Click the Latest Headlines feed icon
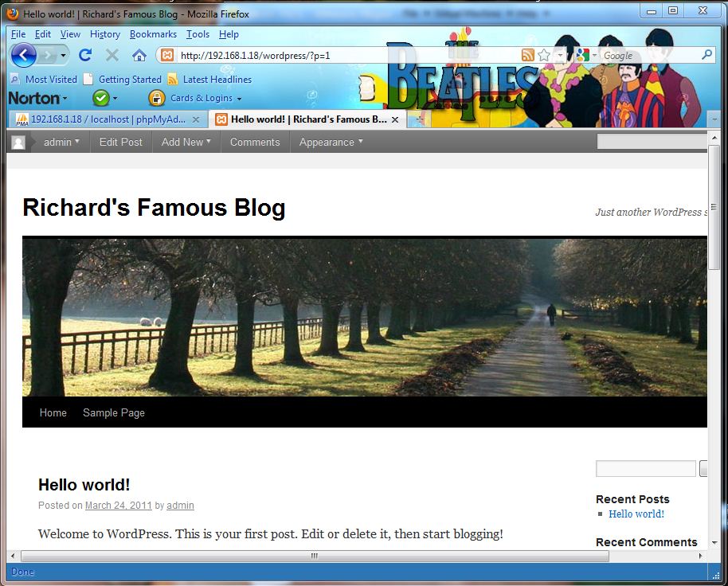 [x=173, y=80]
